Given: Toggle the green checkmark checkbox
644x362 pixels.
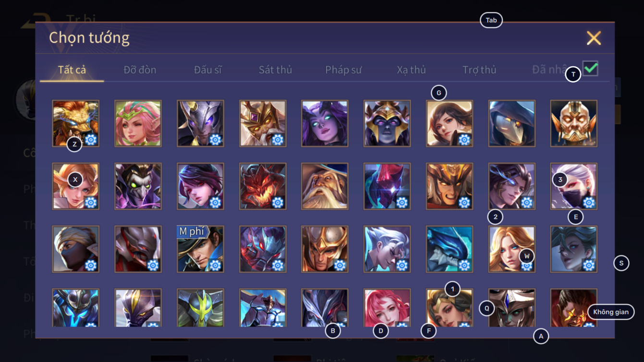Looking at the screenshot, I should tap(590, 69).
